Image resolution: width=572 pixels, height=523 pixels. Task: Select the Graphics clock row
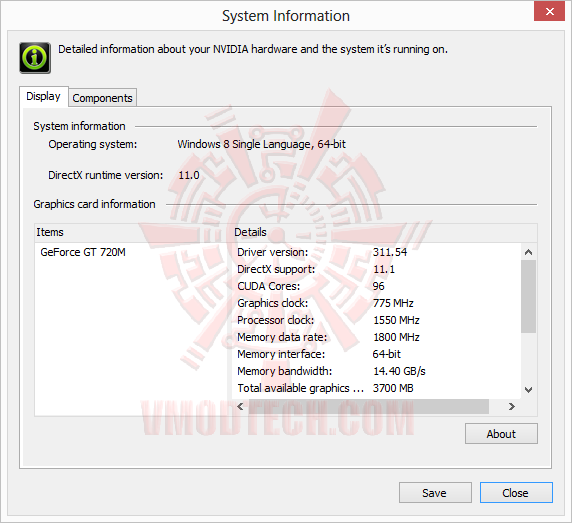click(376, 303)
